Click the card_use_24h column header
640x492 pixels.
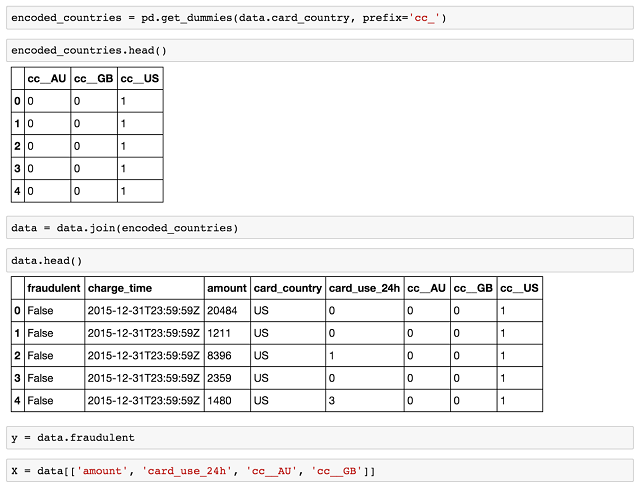(x=364, y=288)
